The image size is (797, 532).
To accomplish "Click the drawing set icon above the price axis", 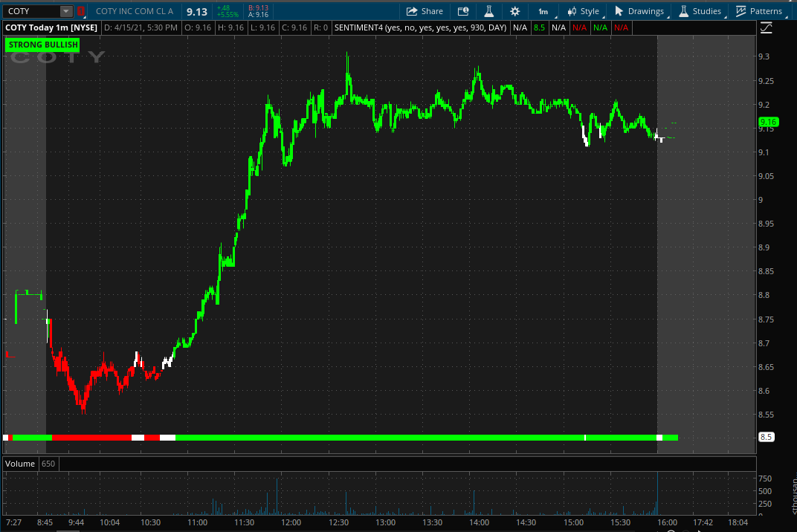I will click(766, 28).
